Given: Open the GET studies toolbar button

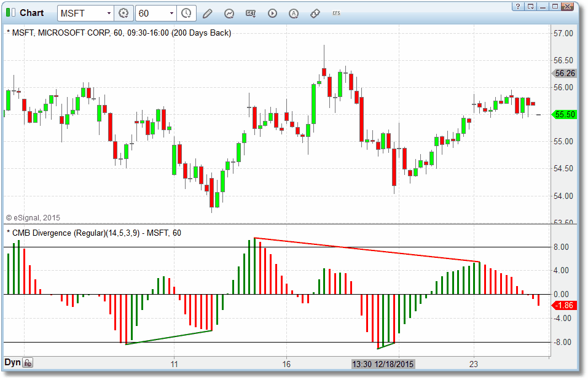Looking at the screenshot, I should coord(251,14).
